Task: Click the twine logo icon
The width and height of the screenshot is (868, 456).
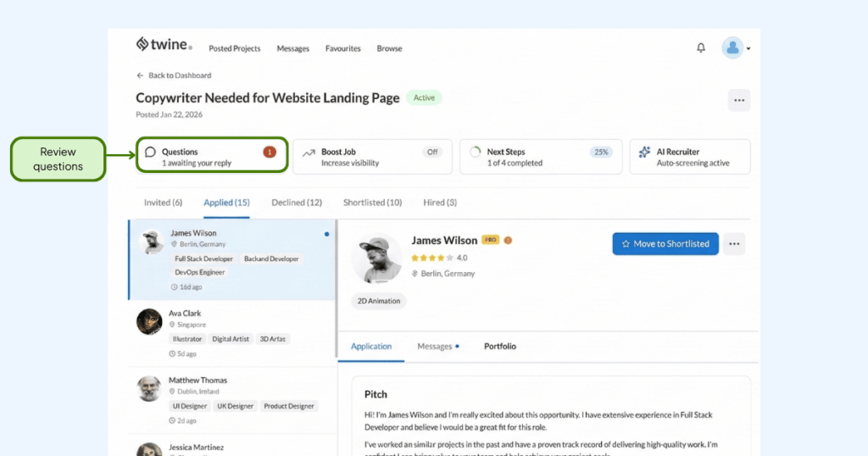Action: (142, 44)
